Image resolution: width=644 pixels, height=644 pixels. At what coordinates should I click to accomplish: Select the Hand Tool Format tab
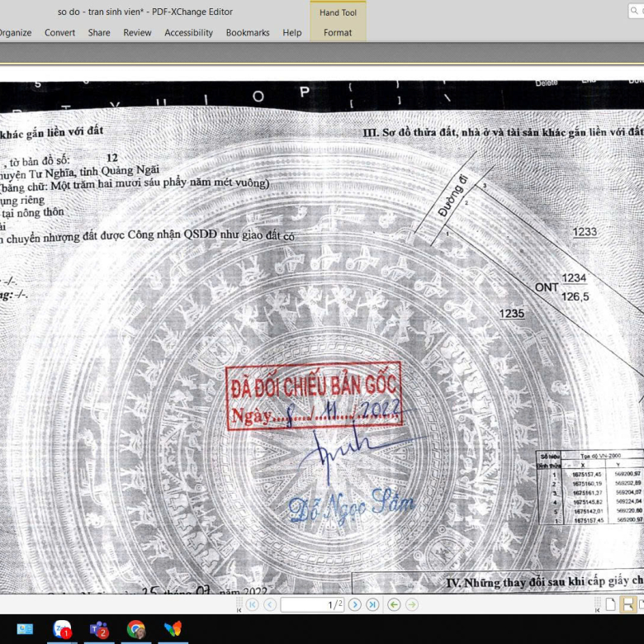point(338,33)
